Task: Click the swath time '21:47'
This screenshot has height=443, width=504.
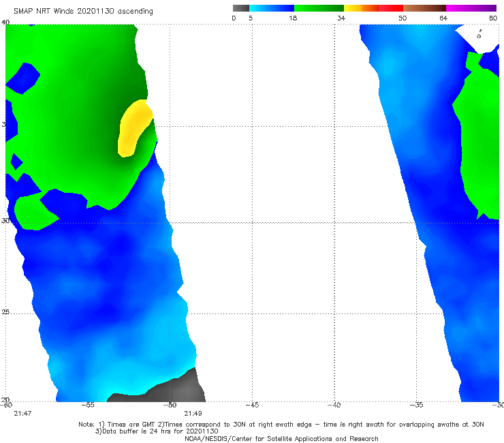Action: (22, 414)
